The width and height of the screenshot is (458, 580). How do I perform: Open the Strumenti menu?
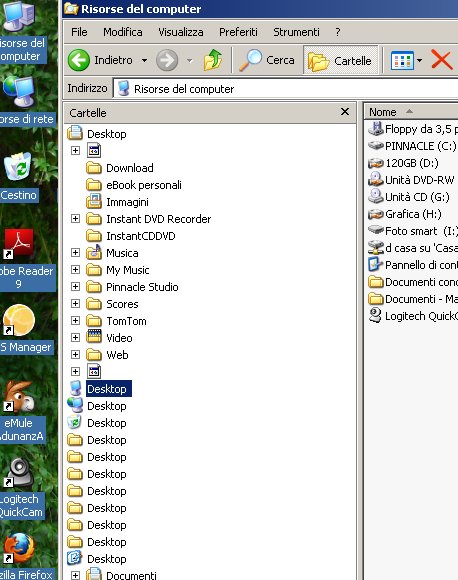[x=296, y=32]
